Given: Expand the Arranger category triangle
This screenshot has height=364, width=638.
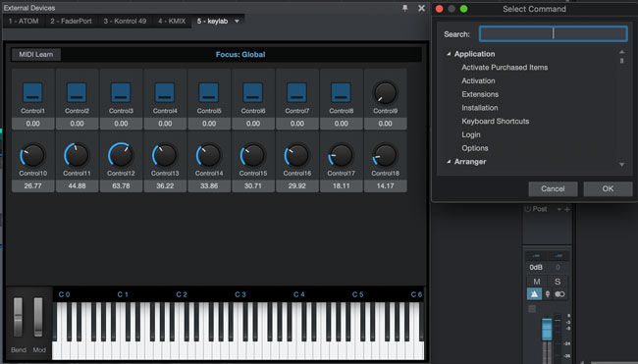Looking at the screenshot, I should click(449, 162).
